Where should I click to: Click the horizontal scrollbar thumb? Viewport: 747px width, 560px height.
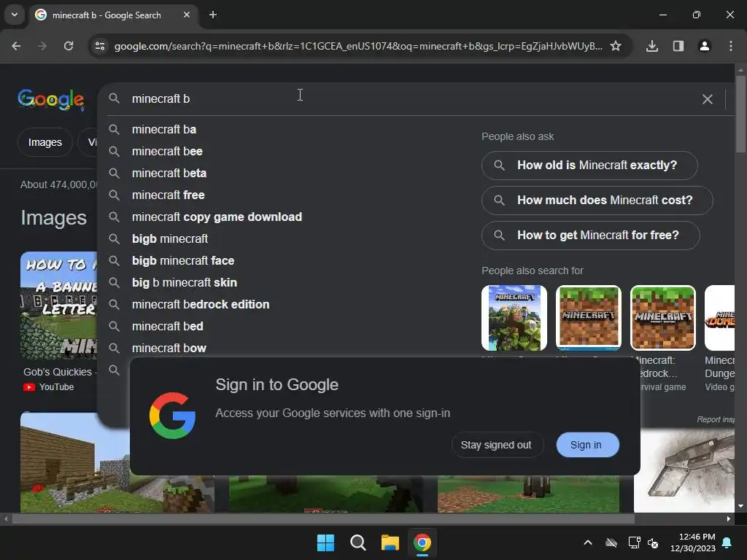(323, 519)
